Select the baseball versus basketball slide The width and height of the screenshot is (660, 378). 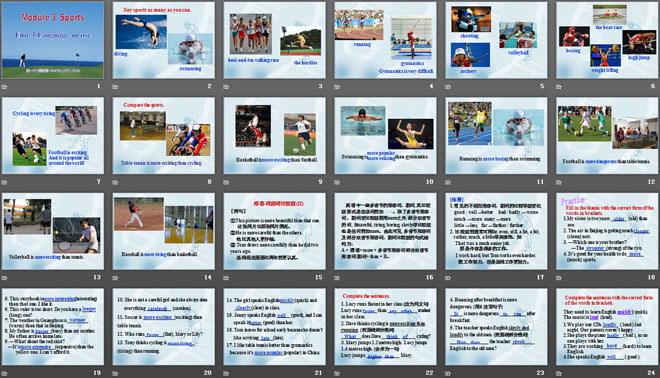163,231
